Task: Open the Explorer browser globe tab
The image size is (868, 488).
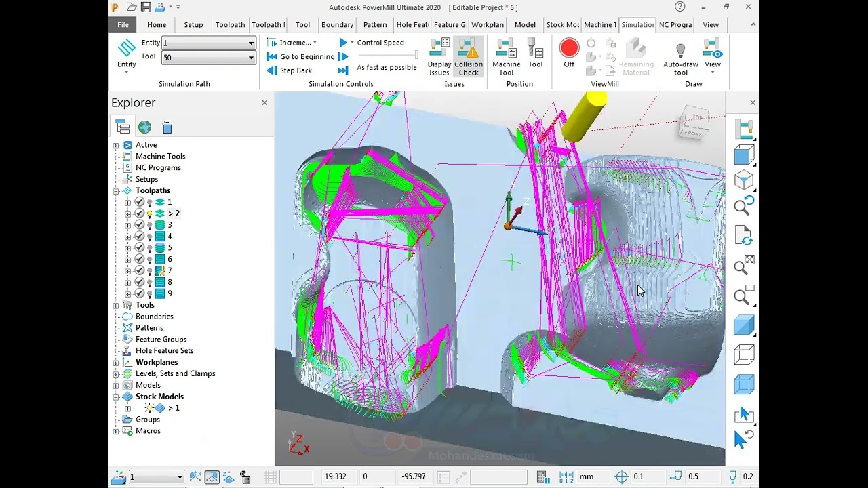Action: point(144,127)
